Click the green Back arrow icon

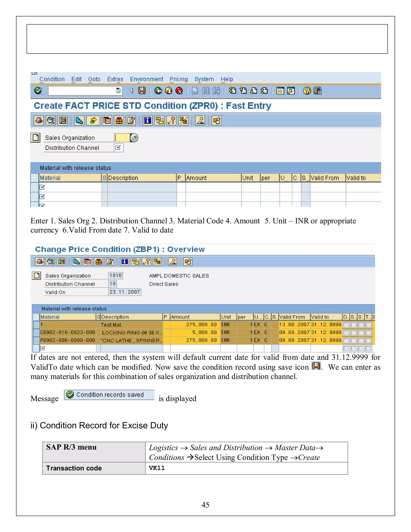pos(158,91)
